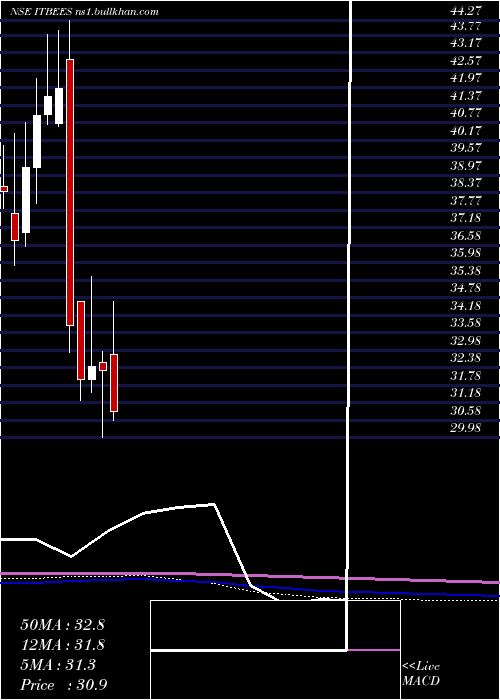Click the 31.78 price axis label
The image size is (500, 700).
[466, 376]
